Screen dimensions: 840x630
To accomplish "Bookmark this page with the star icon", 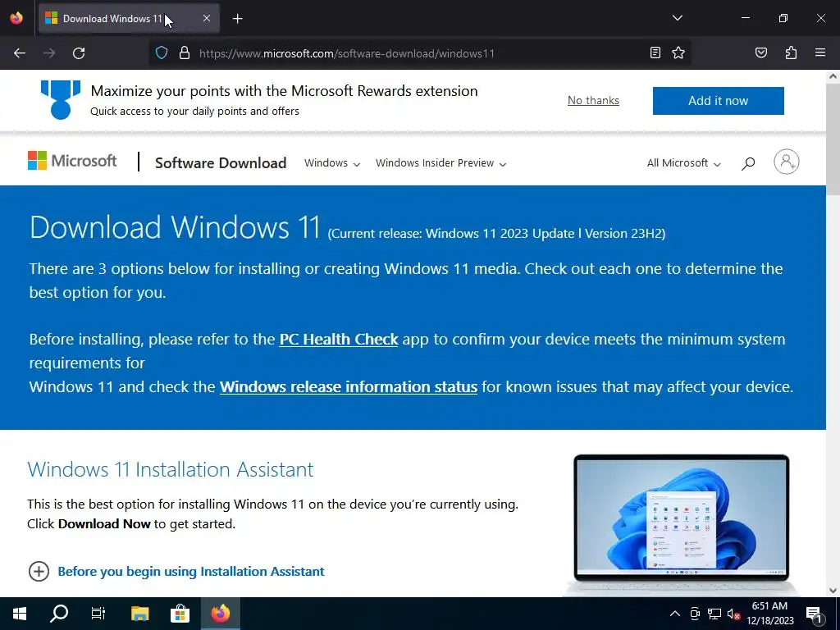I will click(678, 52).
